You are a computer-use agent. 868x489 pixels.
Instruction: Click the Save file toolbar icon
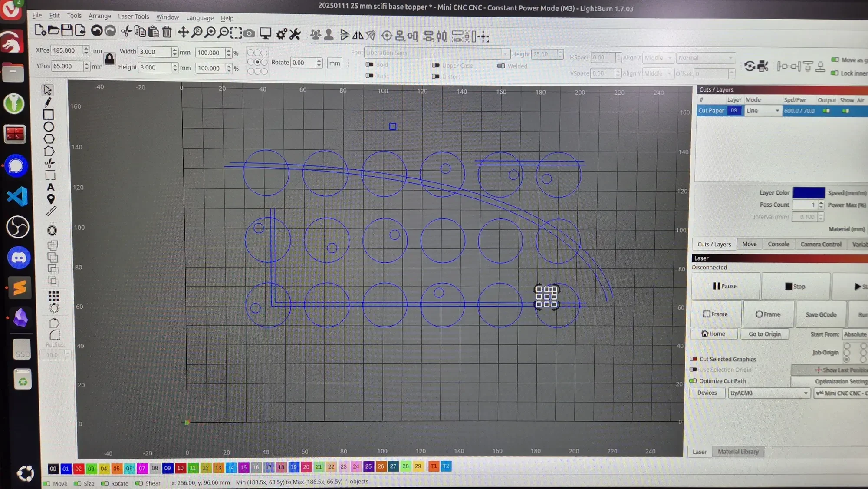(x=67, y=30)
